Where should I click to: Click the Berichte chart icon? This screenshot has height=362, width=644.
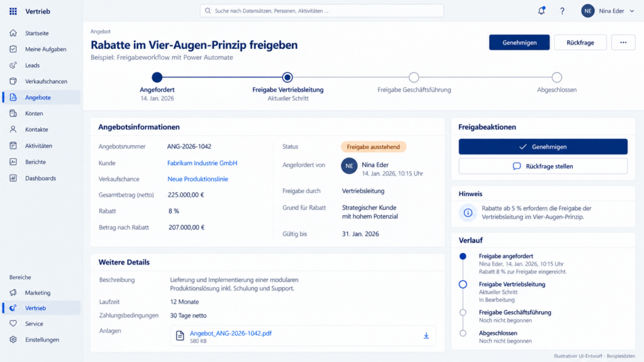click(13, 162)
